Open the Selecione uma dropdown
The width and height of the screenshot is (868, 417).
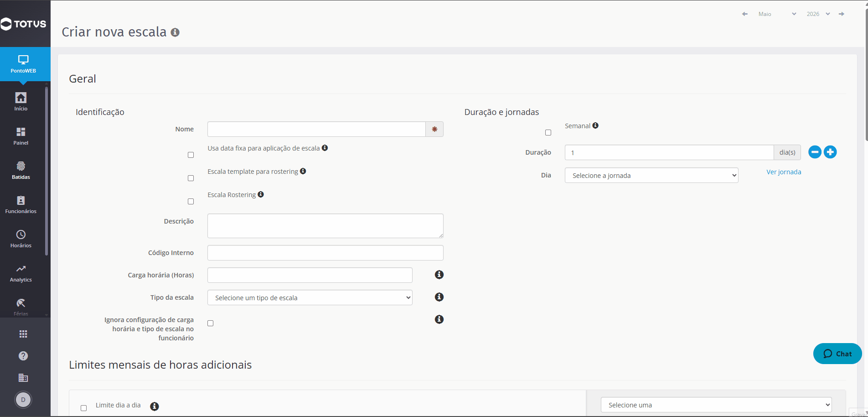click(x=716, y=405)
